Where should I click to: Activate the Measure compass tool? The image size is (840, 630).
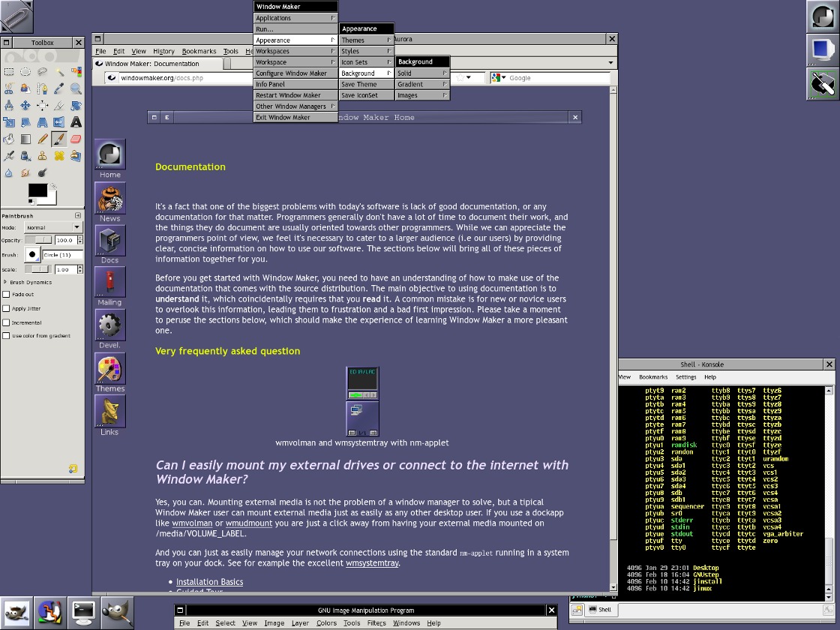click(x=9, y=106)
